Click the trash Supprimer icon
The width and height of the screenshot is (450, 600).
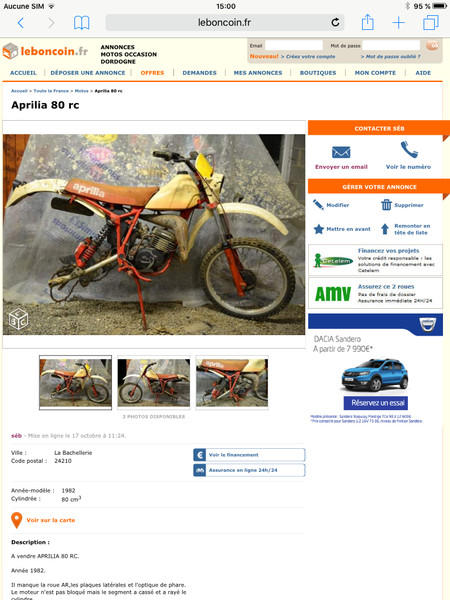point(386,205)
